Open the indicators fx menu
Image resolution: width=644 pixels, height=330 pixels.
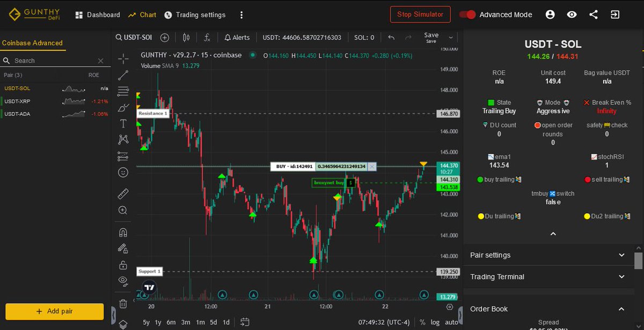click(x=207, y=38)
